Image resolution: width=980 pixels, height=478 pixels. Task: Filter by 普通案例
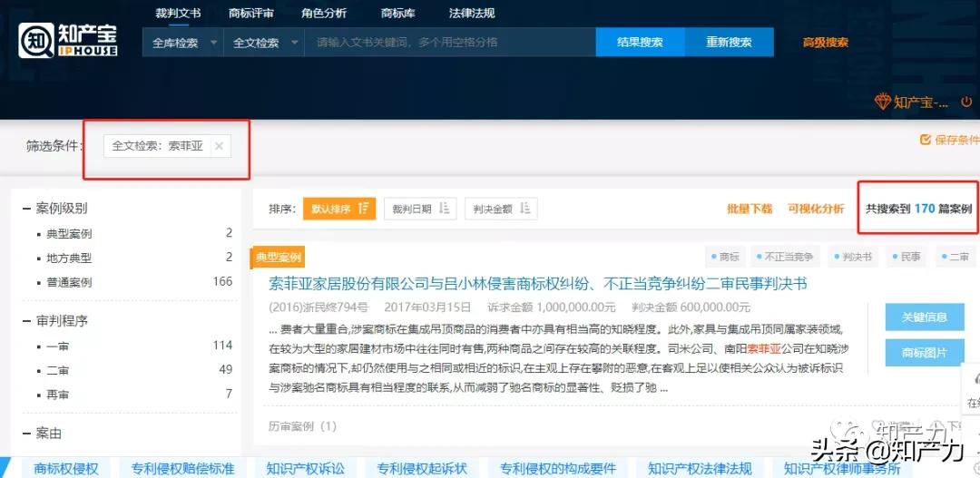click(x=69, y=282)
